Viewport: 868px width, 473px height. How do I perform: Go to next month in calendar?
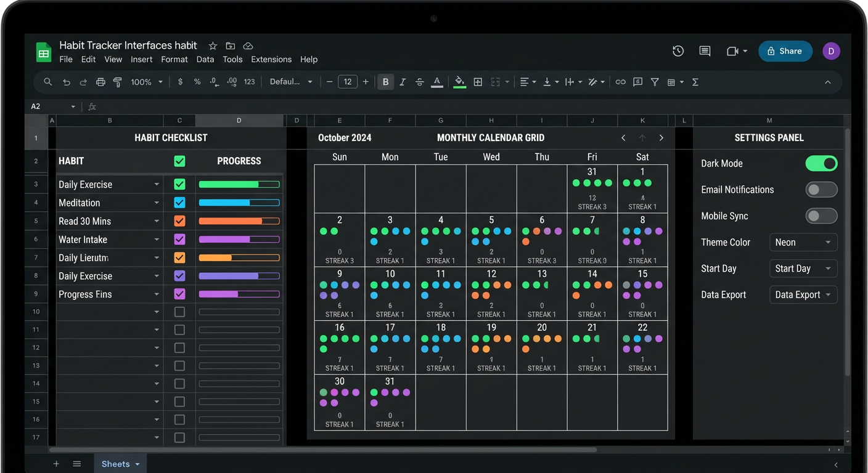coord(661,138)
